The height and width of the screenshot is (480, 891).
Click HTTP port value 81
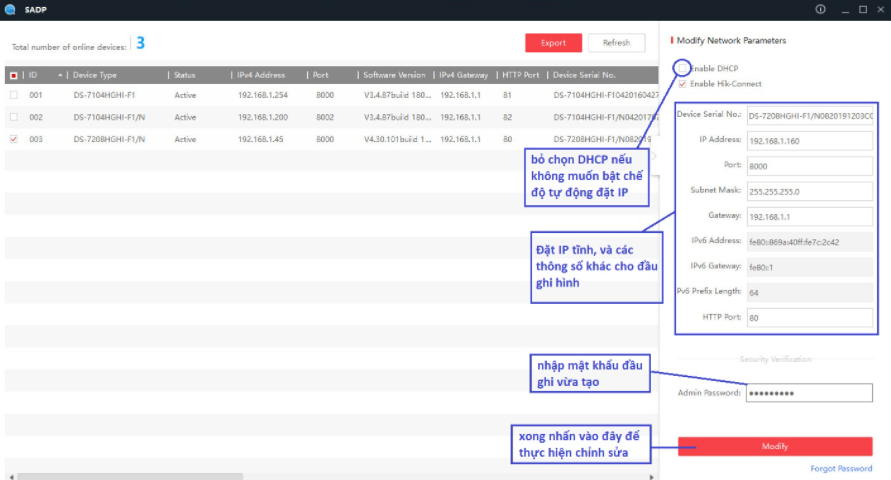[507, 95]
